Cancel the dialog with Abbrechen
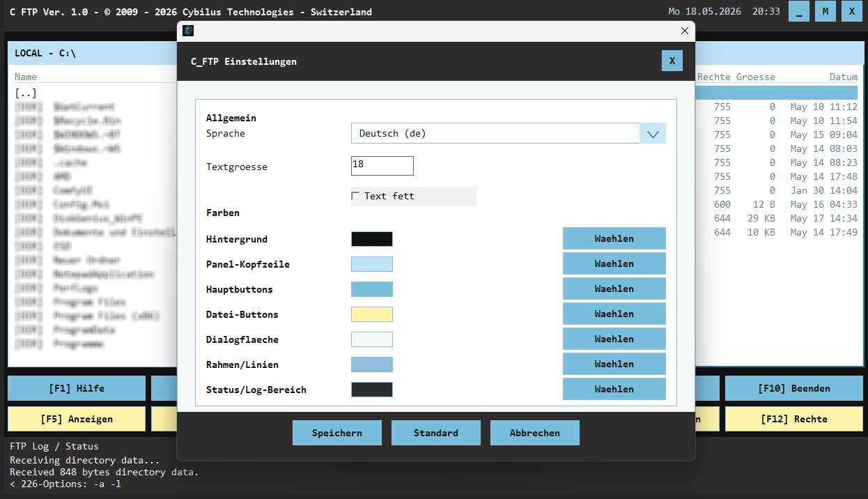The image size is (868, 499). (x=535, y=433)
